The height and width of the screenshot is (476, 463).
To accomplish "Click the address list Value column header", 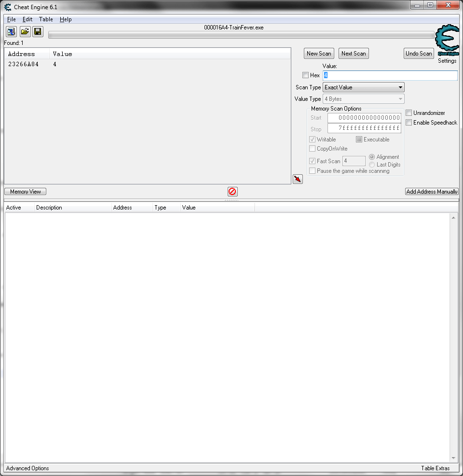I will pos(218,208).
